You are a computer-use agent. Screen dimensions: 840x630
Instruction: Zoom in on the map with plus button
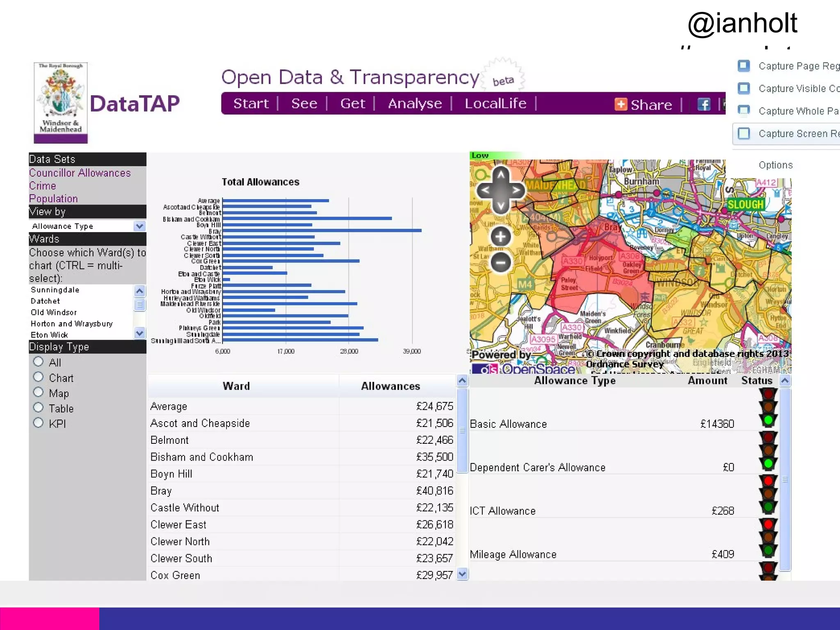(x=501, y=237)
